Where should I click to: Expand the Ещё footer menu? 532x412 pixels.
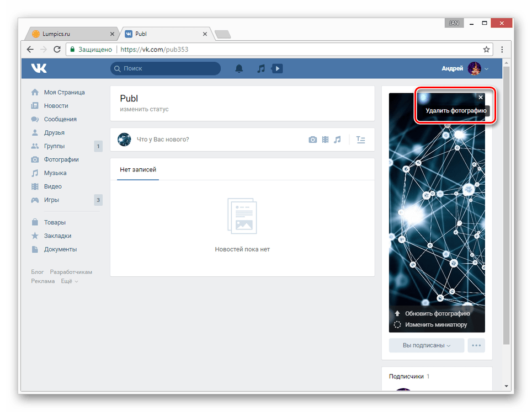pos(69,281)
